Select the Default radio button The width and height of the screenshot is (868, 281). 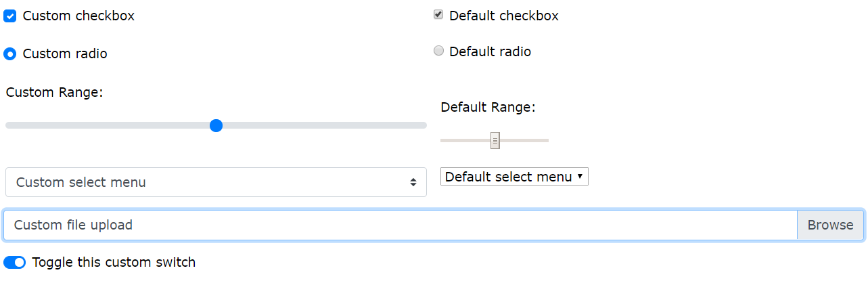tap(438, 51)
